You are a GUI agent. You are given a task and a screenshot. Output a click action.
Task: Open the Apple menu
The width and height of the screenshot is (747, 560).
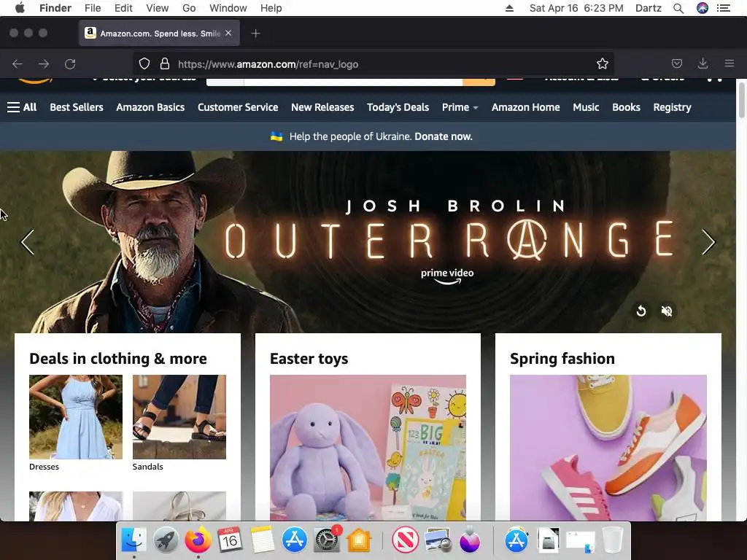click(x=20, y=8)
